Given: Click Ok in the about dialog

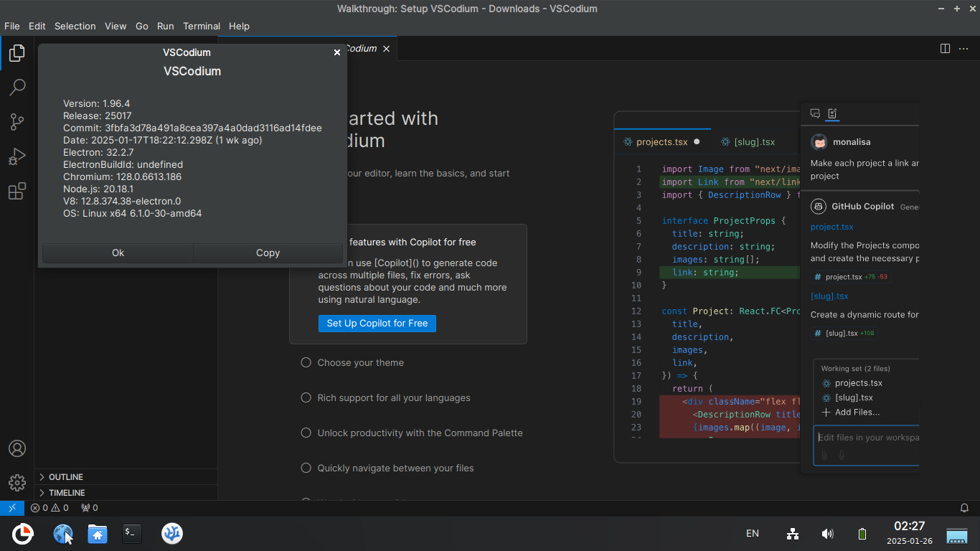Looking at the screenshot, I should [118, 253].
